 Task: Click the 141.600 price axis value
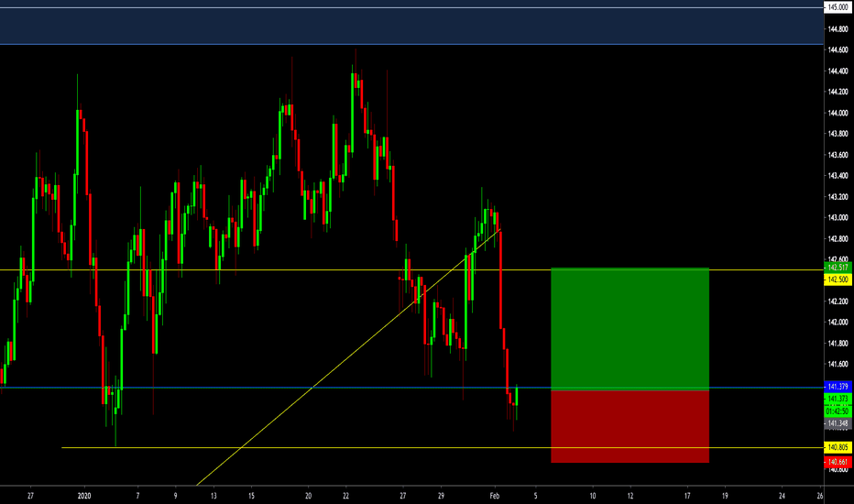pyautogui.click(x=838, y=364)
